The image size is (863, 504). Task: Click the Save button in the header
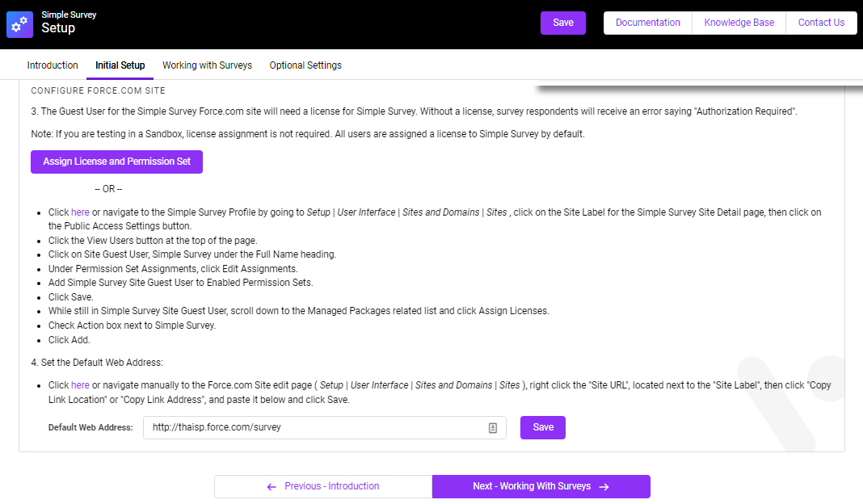point(563,23)
